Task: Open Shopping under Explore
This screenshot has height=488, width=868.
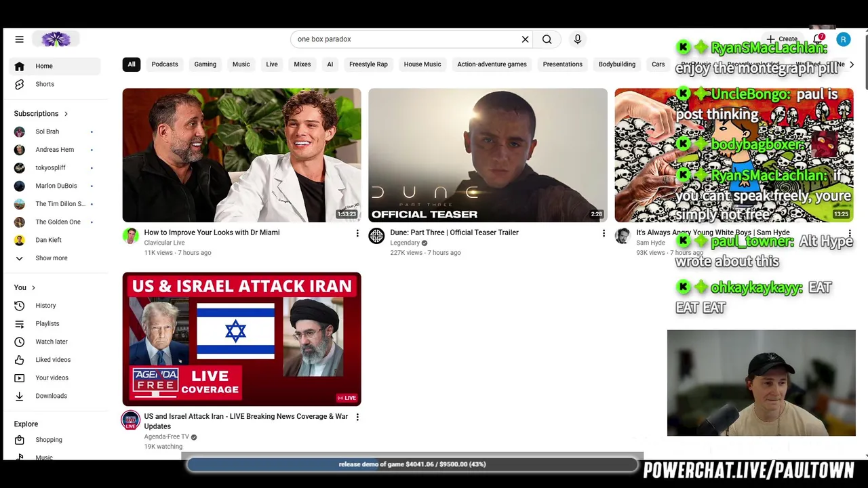Action: point(56,440)
